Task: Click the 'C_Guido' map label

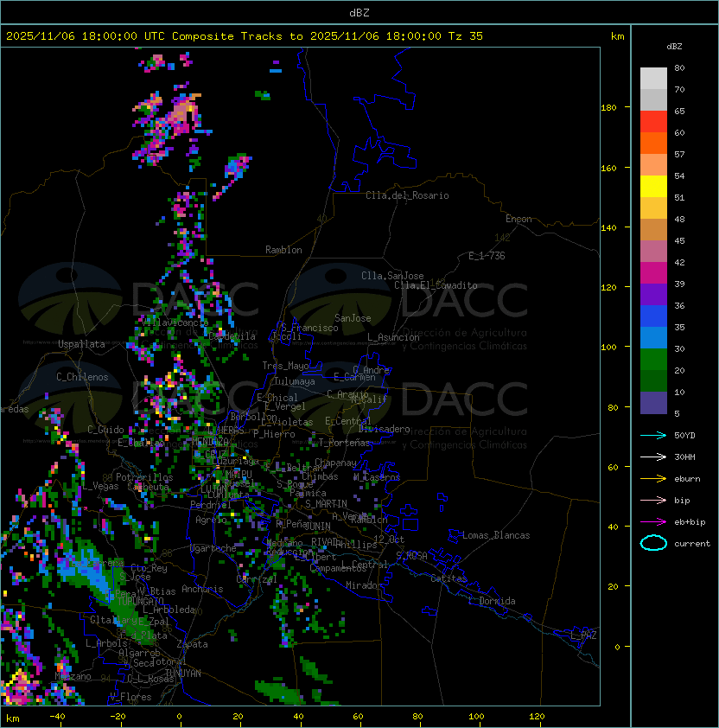Action: coord(105,430)
